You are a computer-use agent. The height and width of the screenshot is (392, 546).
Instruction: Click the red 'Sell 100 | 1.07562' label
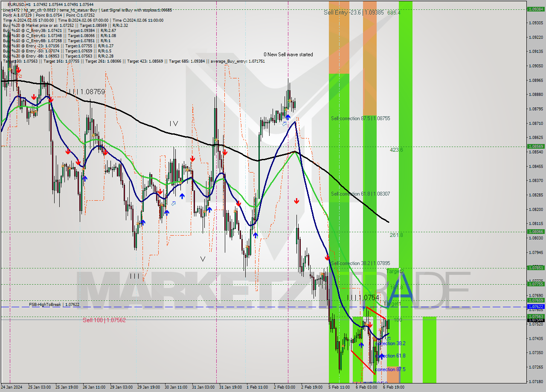pyautogui.click(x=104, y=320)
